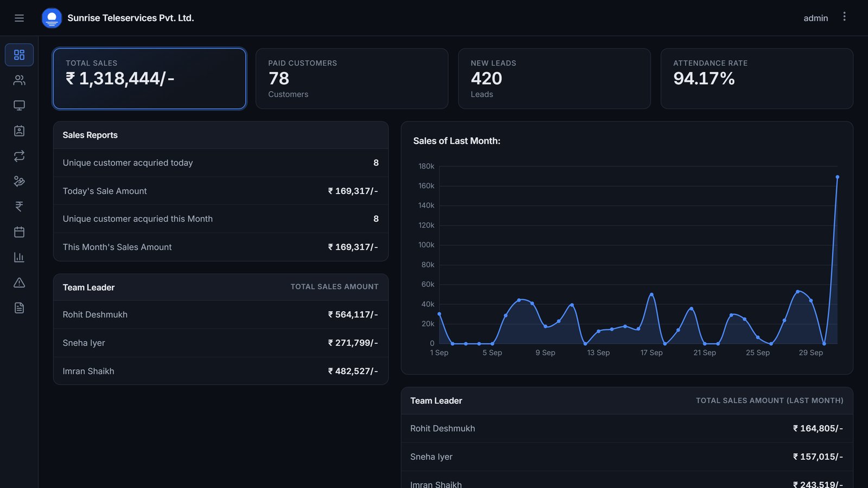Select Rohit Deshmukh in Total Sales Amount table
868x488 pixels.
tap(221, 314)
